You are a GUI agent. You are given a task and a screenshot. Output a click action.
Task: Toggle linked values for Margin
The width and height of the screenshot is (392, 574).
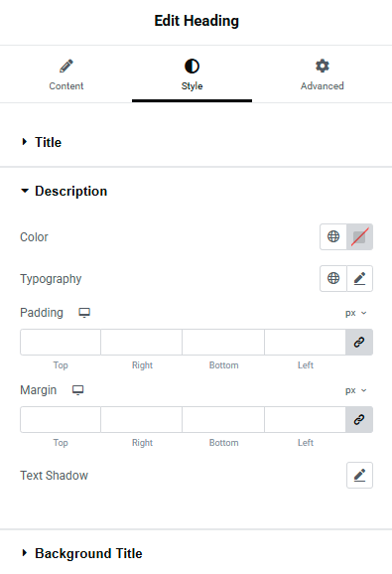(x=359, y=419)
